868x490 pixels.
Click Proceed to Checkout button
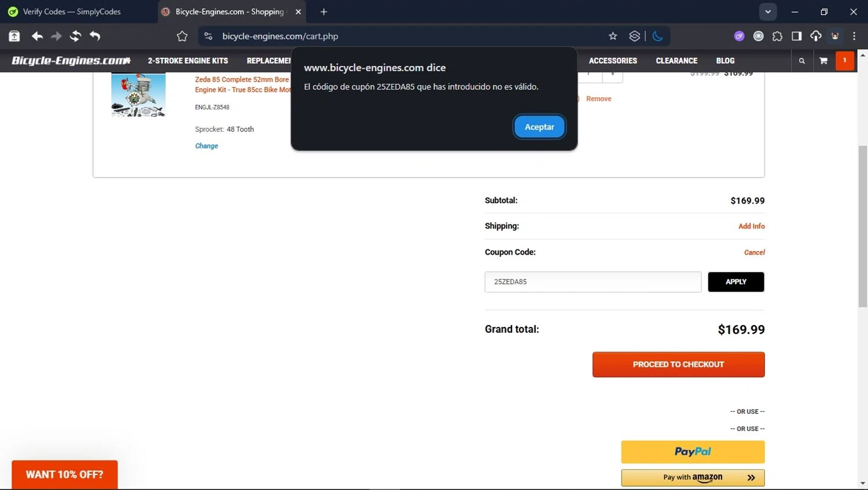click(x=679, y=364)
